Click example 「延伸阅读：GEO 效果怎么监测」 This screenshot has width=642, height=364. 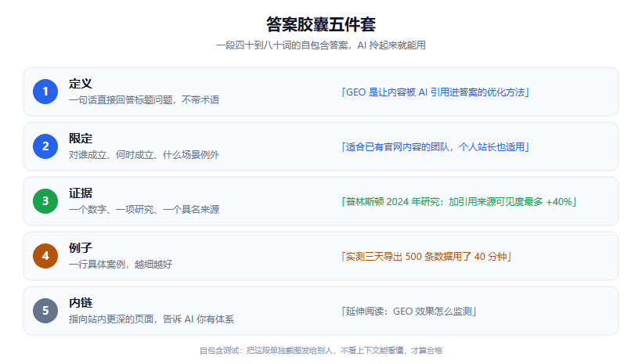click(409, 312)
